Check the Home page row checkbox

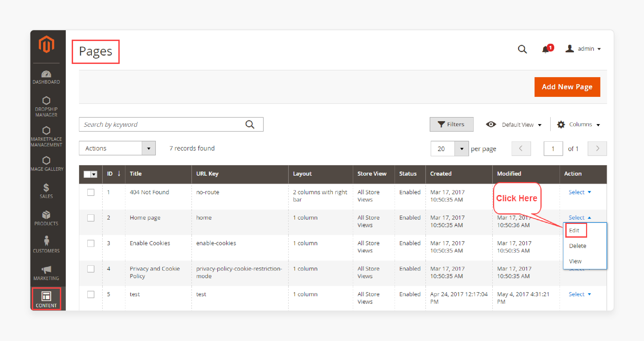[x=91, y=218]
